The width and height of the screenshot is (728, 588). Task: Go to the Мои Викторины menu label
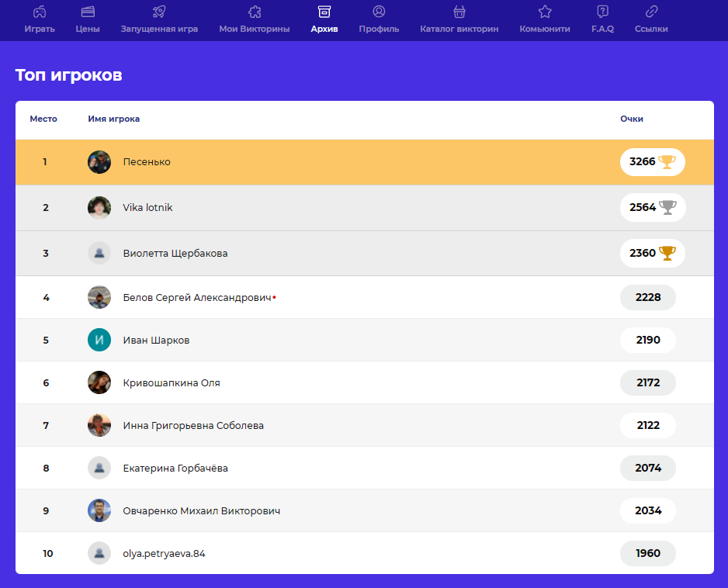(x=254, y=29)
